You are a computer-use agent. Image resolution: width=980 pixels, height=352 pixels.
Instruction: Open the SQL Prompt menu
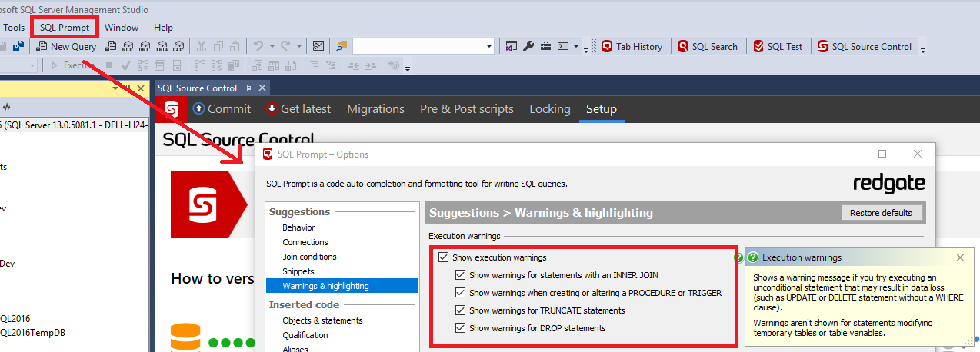tap(65, 27)
